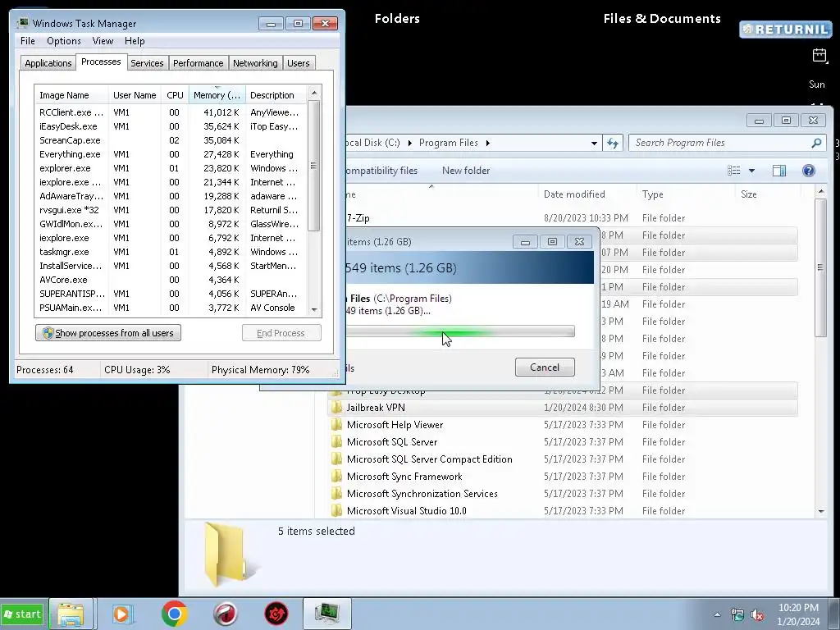Image resolution: width=840 pixels, height=630 pixels.
Task: Switch to the Performance tab
Action: point(199,63)
